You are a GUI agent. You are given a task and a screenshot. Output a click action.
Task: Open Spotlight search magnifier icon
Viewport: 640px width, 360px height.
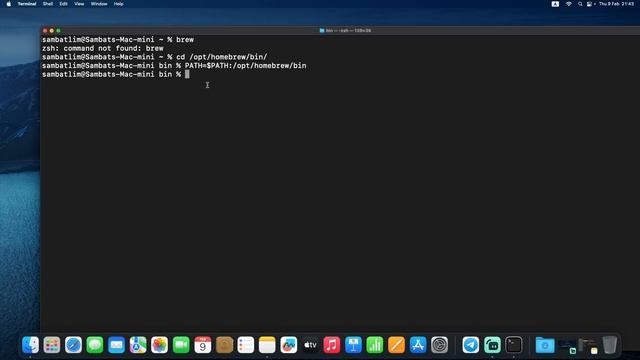coord(580,4)
